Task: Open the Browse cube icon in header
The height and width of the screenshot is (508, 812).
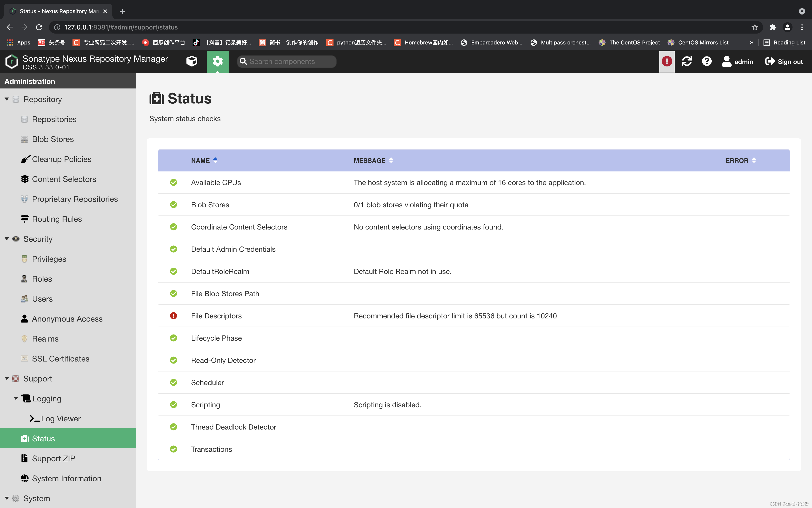Action: (192, 61)
